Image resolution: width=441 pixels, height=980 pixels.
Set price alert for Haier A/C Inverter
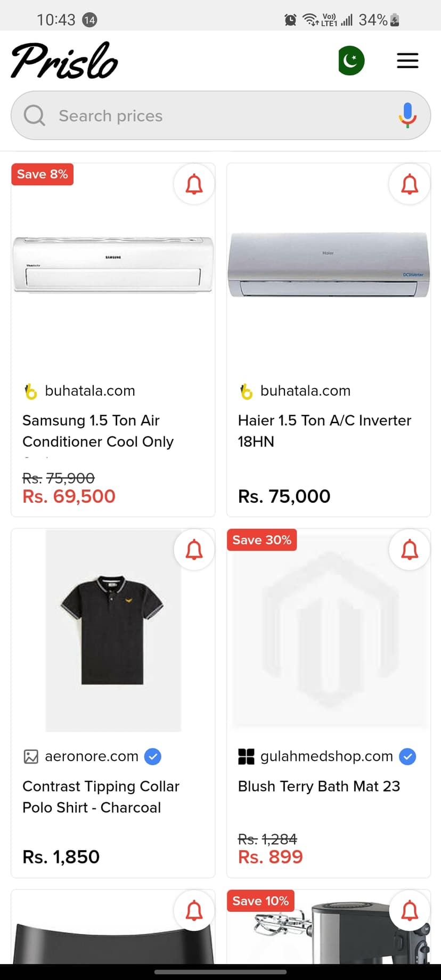[410, 184]
